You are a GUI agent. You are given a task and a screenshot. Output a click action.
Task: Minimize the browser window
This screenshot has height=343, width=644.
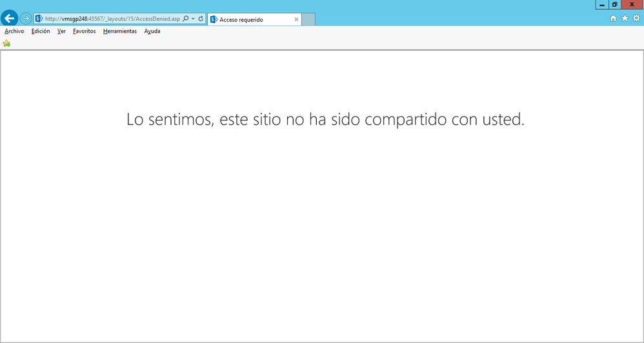602,5
